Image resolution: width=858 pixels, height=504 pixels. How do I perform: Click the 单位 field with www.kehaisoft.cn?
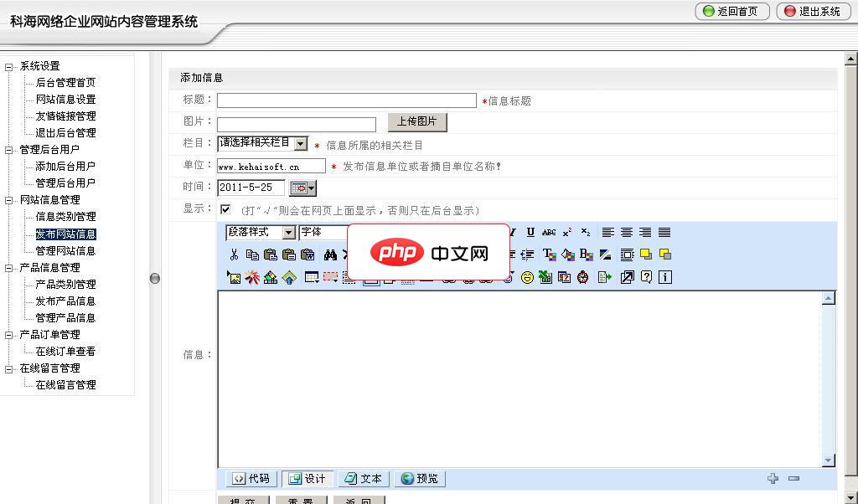point(271,166)
